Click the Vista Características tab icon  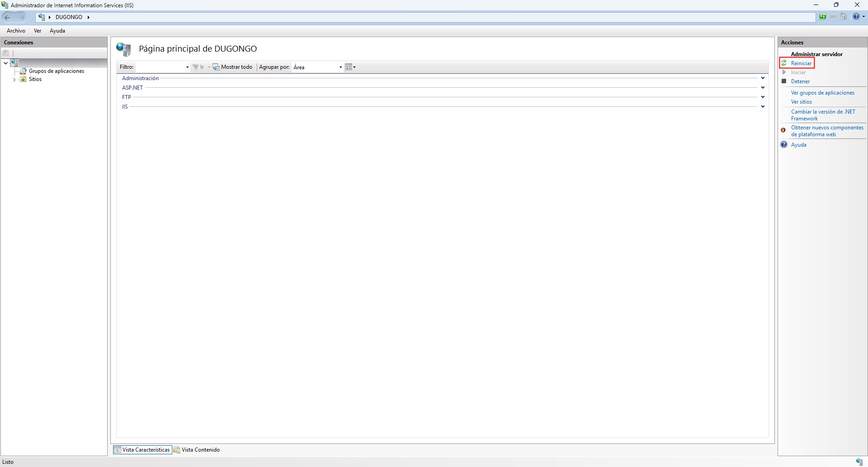(118, 450)
